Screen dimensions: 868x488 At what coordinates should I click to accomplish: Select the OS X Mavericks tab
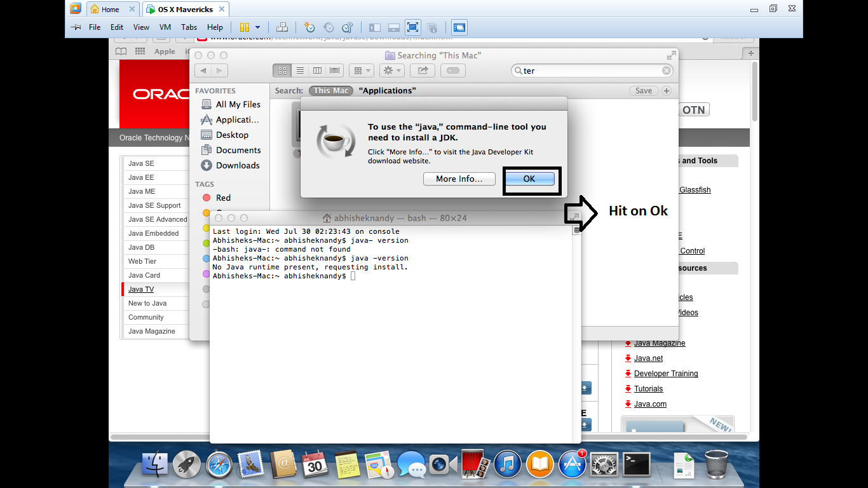pyautogui.click(x=186, y=9)
